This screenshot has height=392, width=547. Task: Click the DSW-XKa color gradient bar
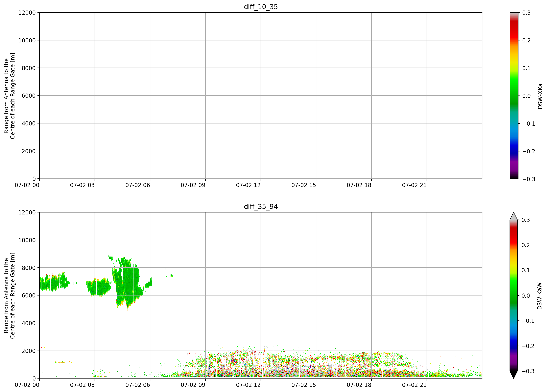point(514,96)
